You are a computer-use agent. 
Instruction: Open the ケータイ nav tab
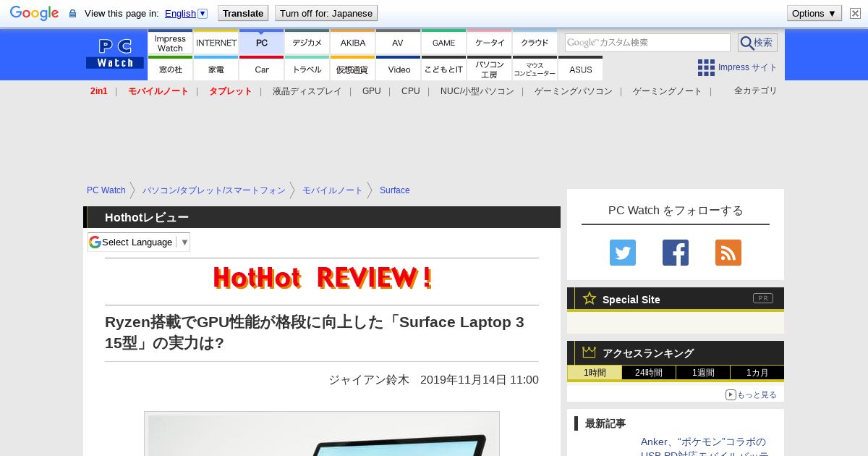490,43
